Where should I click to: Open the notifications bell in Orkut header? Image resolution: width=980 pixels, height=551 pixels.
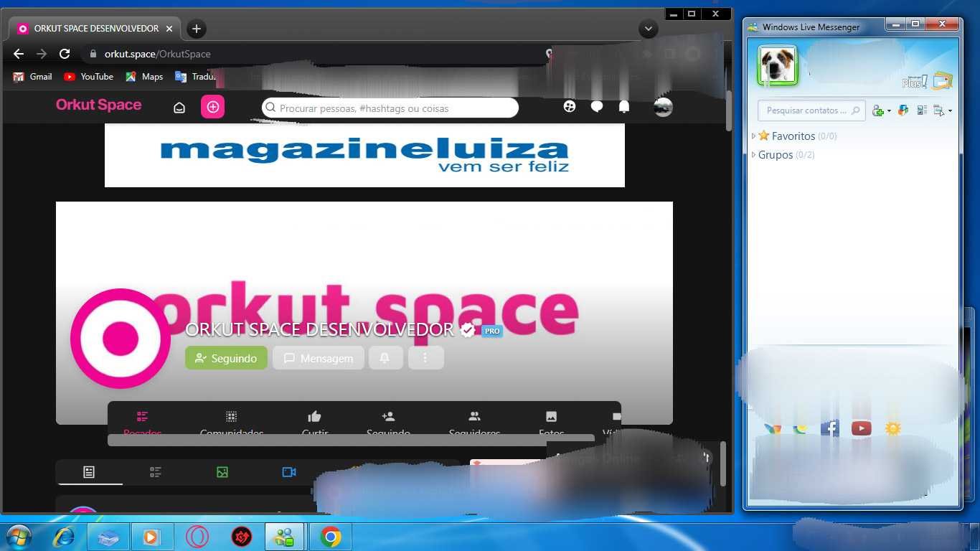pos(624,107)
